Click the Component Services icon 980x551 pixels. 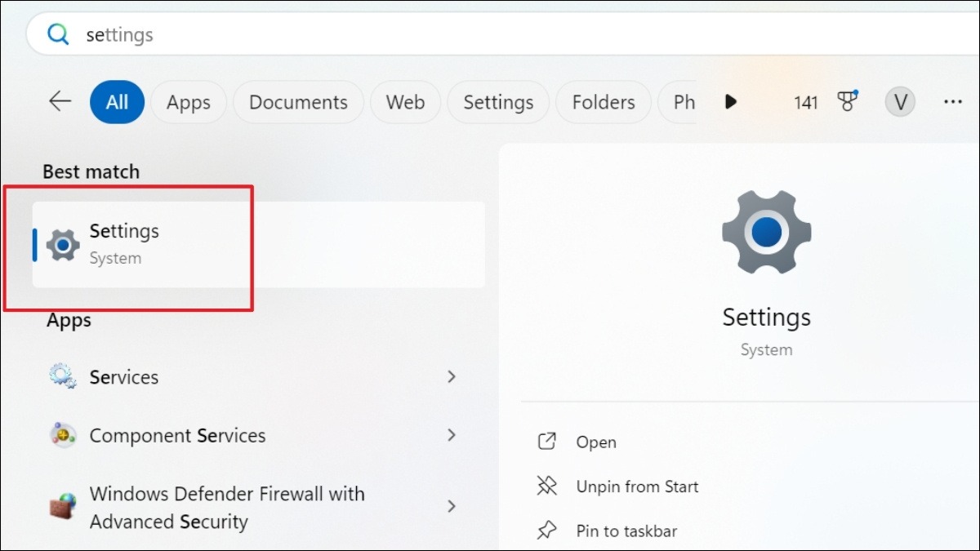(x=63, y=435)
